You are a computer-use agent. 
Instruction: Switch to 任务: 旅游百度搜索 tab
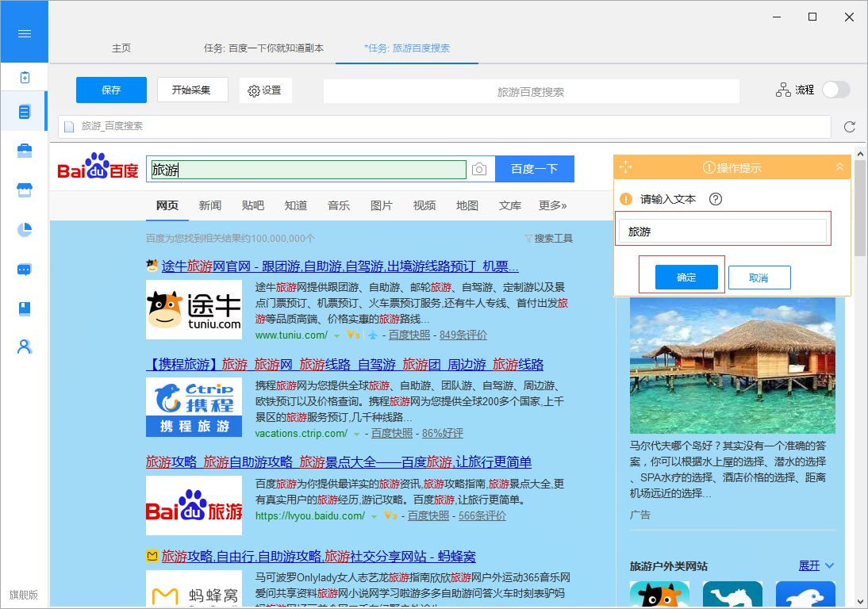coord(407,48)
